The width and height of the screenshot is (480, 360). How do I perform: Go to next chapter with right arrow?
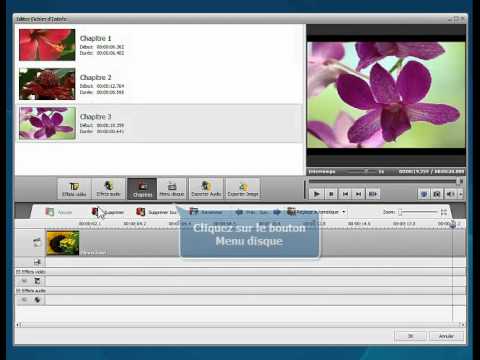pos(277,212)
